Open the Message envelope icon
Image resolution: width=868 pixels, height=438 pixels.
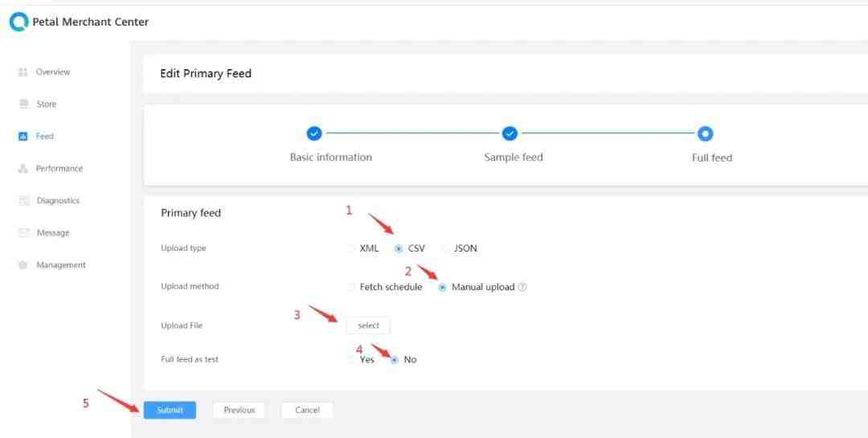pos(24,232)
